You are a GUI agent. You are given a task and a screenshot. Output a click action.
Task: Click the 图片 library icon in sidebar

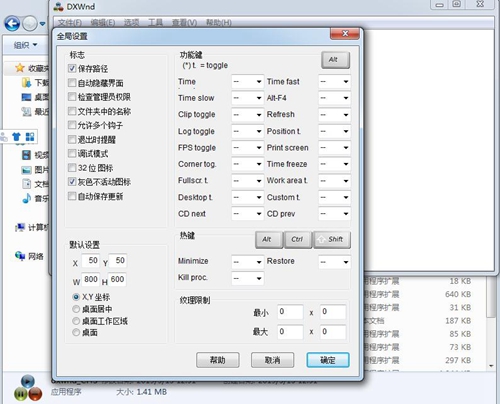(x=27, y=170)
